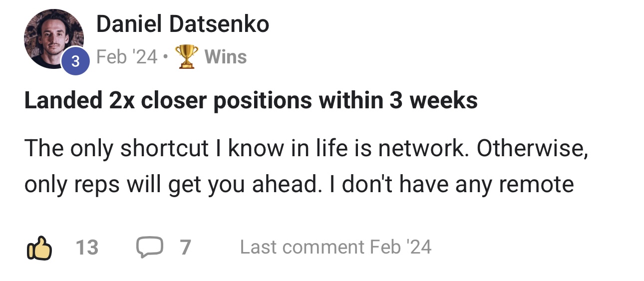The height and width of the screenshot is (281, 644).
Task: Open comments via the speech bubble icon
Action: [149, 248]
